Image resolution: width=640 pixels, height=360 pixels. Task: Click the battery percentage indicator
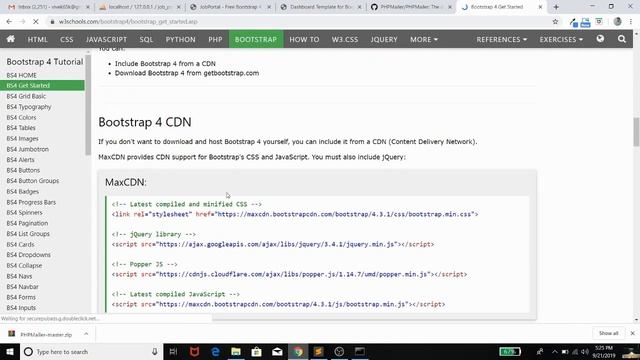(510, 351)
